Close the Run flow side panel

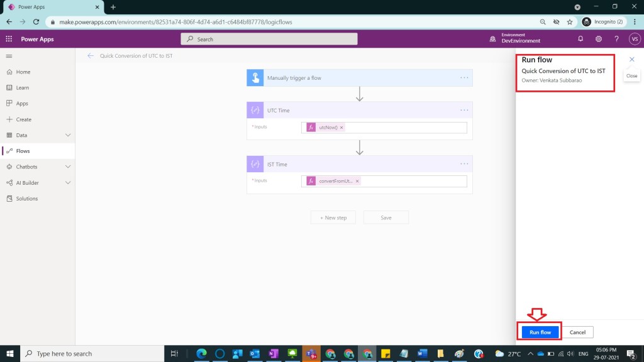point(631,59)
